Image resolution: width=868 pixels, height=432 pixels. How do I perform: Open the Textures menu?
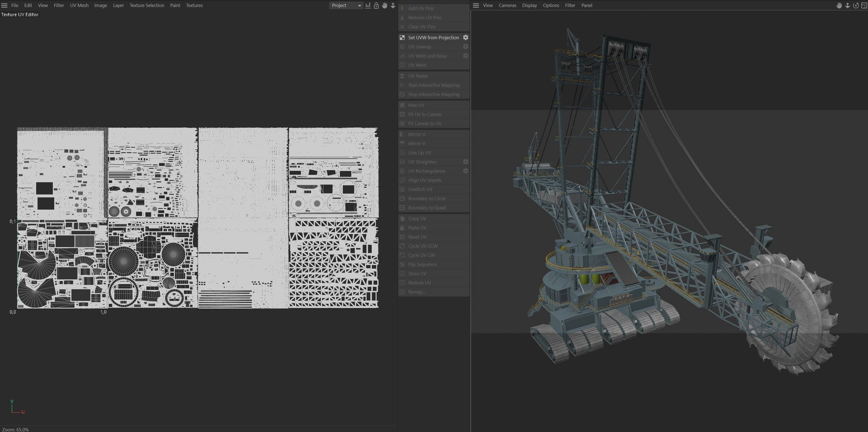tap(194, 5)
